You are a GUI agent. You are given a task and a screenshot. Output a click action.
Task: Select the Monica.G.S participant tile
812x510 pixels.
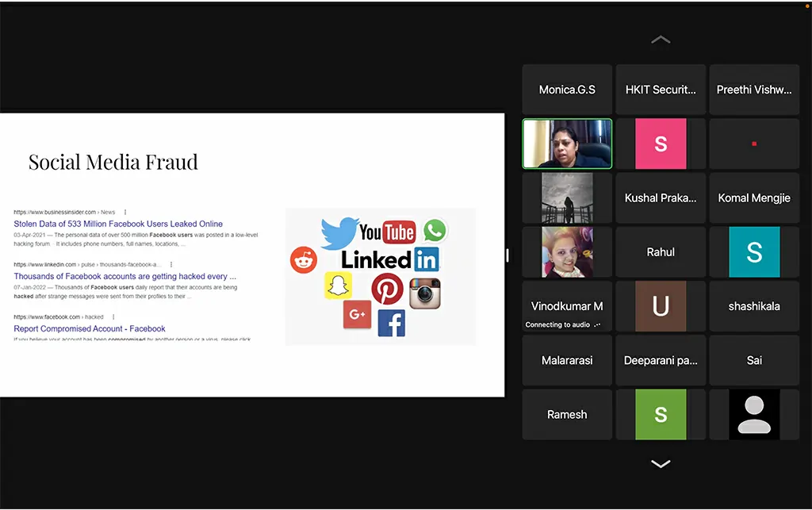click(567, 90)
